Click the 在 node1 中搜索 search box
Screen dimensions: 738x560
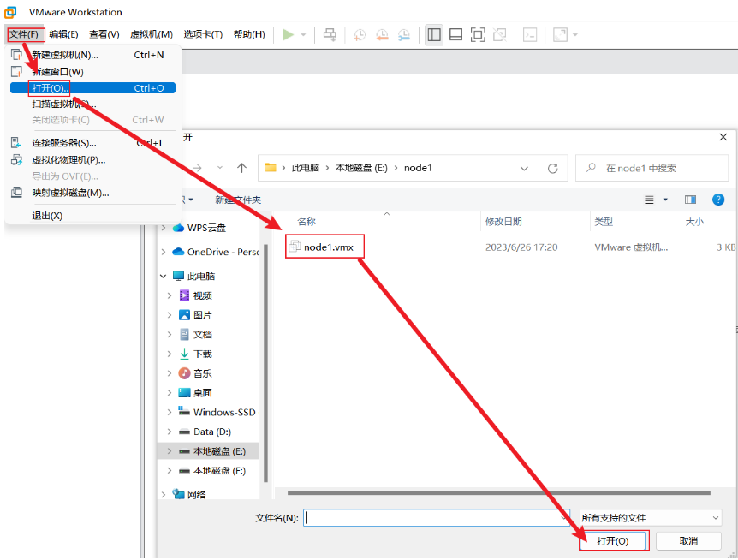point(652,168)
